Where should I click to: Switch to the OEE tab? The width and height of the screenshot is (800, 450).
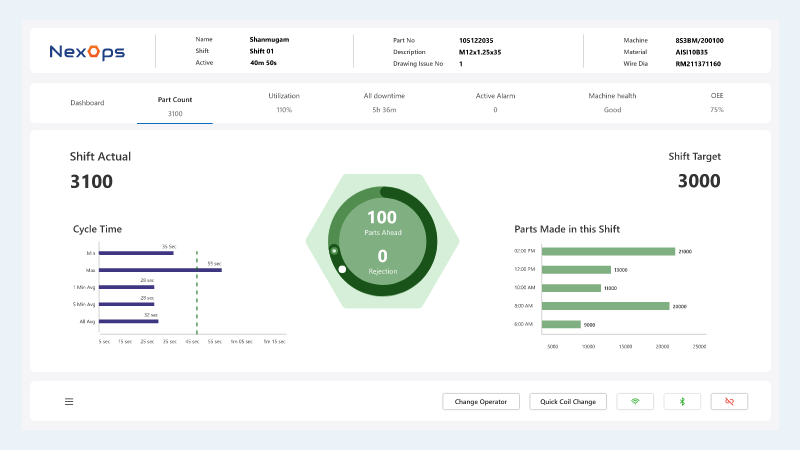716,103
